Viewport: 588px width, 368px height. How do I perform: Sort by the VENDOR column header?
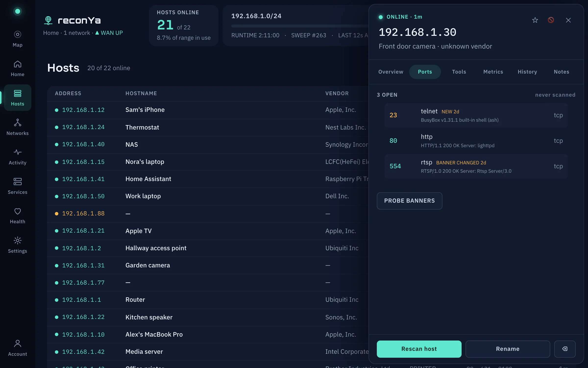point(337,93)
